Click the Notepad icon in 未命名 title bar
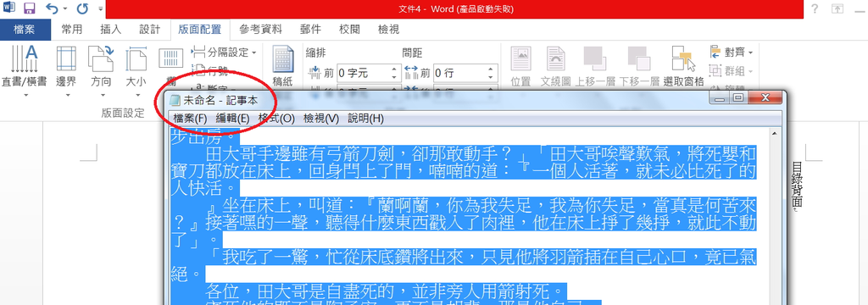Screen dimensions: 868x305 click(x=175, y=100)
